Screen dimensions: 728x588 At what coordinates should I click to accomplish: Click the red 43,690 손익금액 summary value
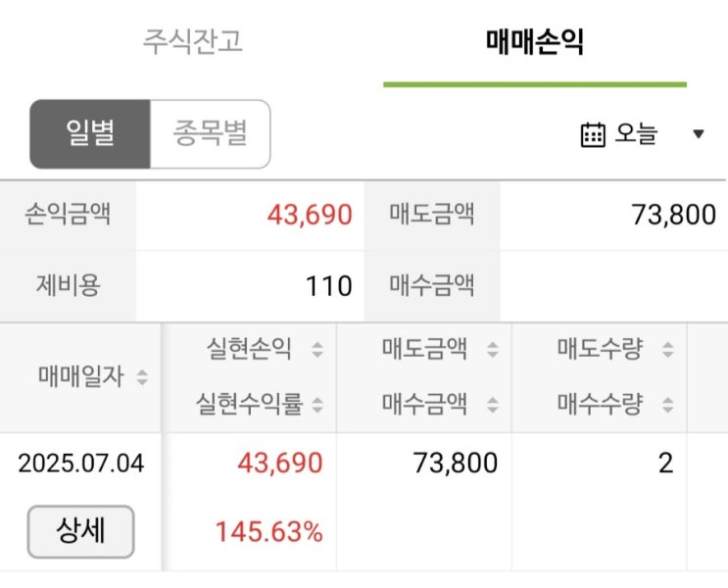[x=309, y=215]
